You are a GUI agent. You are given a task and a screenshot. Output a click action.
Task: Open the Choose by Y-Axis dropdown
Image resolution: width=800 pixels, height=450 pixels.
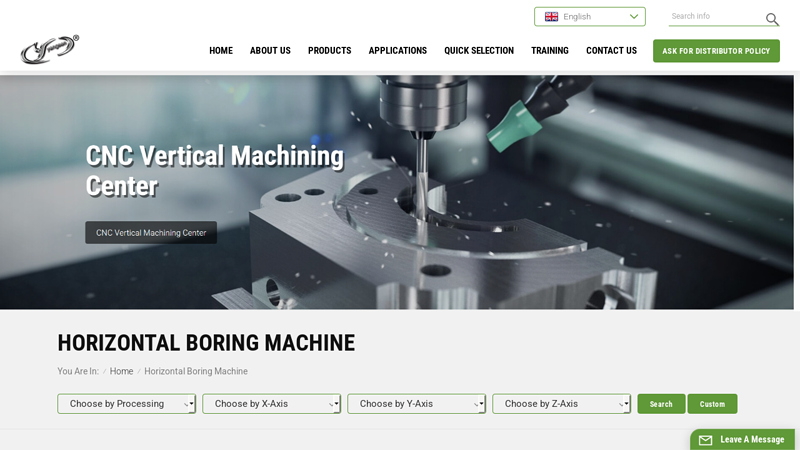pyautogui.click(x=416, y=404)
